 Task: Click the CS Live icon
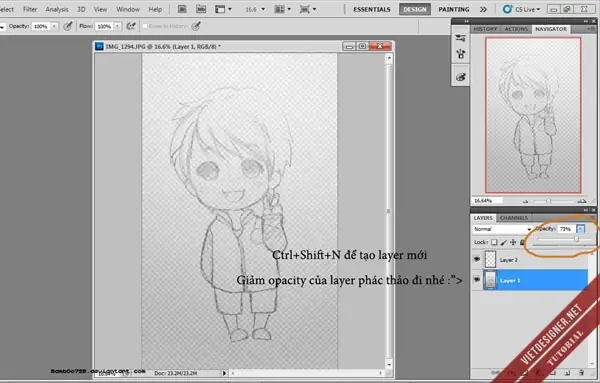(507, 9)
